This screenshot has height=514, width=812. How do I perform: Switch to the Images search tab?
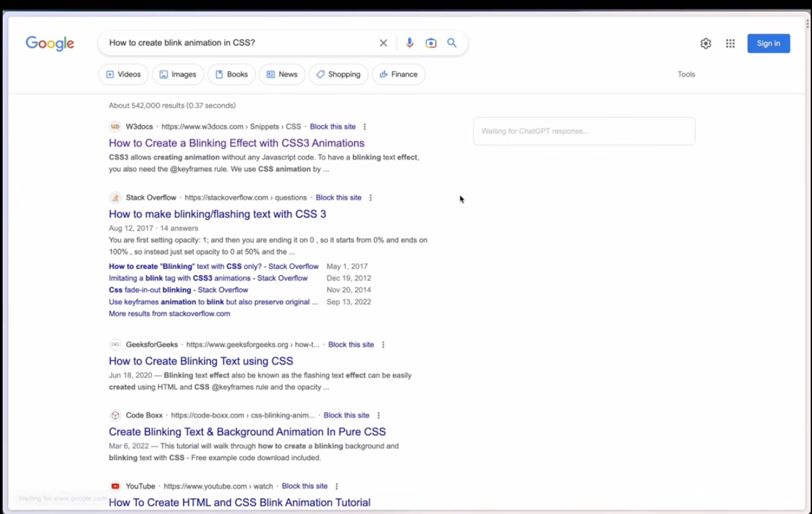click(178, 74)
